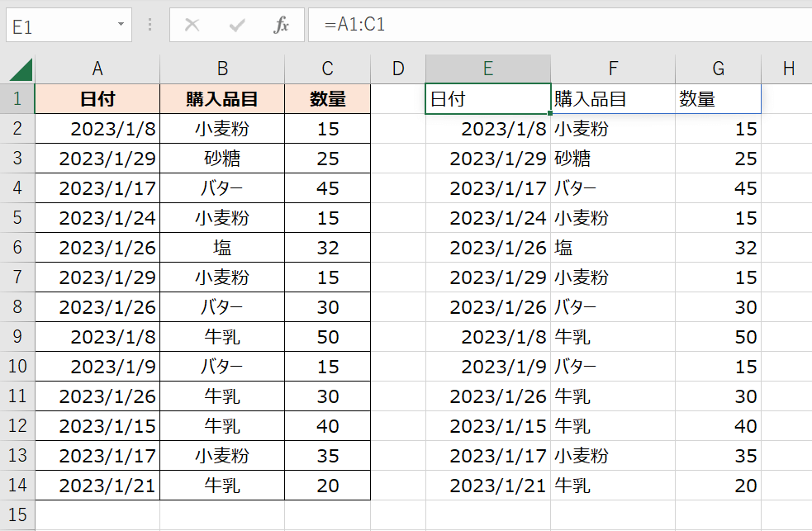
Task: Select column B header
Action: 222,69
